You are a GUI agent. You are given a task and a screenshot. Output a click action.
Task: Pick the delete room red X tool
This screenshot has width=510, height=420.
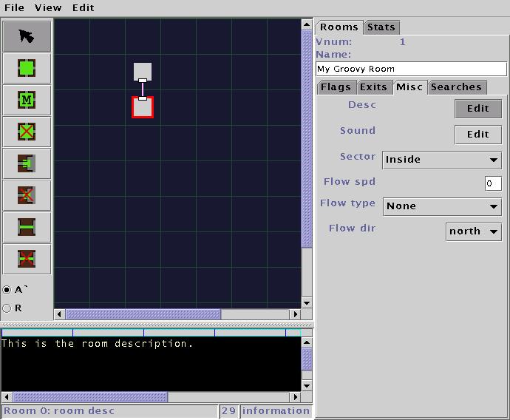(27, 132)
